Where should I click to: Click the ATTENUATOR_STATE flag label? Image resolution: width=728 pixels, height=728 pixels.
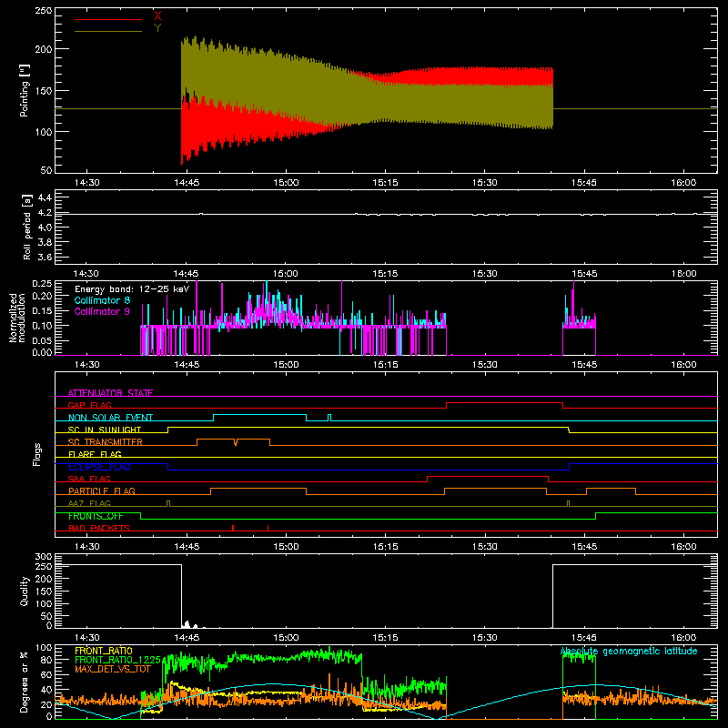pos(110,393)
